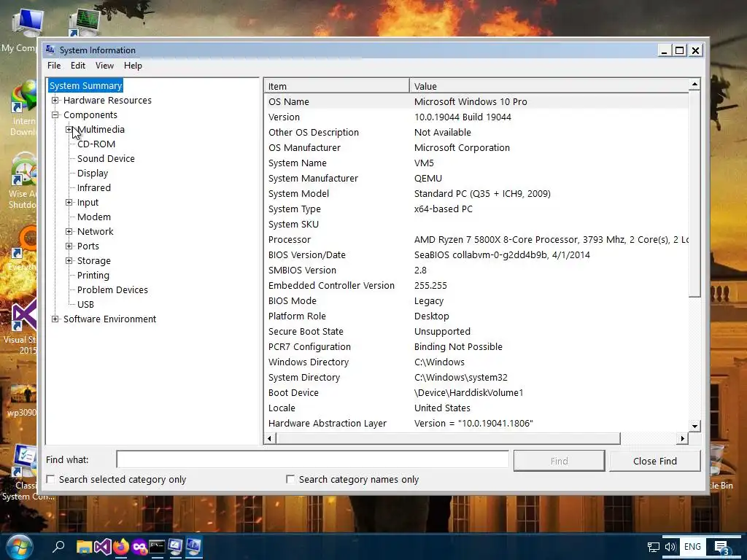
Task: Open the File menu
Action: pos(54,66)
